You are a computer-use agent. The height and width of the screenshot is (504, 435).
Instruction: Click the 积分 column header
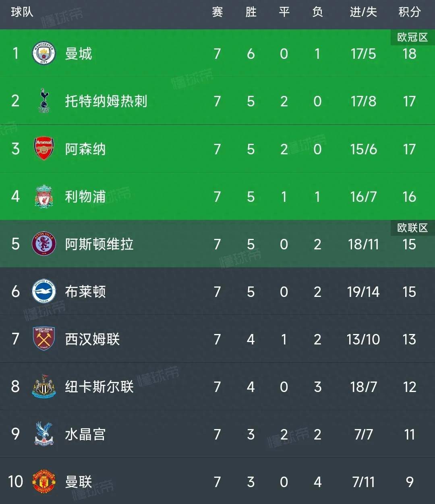tap(409, 12)
